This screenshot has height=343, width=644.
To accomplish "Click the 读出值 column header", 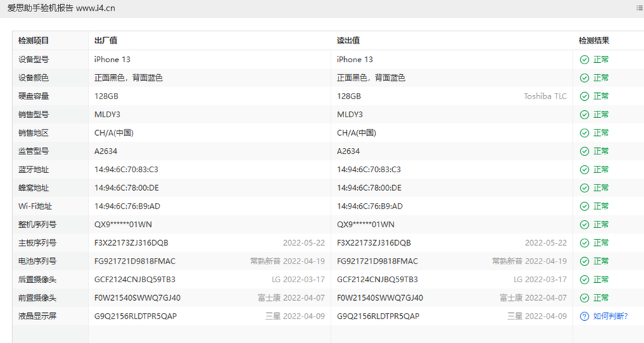I will (348, 41).
